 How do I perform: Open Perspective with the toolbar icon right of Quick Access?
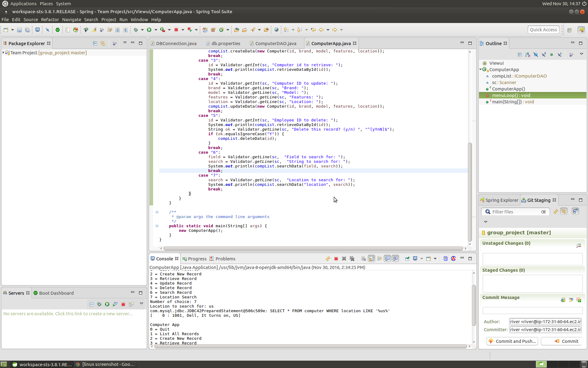coord(569,30)
